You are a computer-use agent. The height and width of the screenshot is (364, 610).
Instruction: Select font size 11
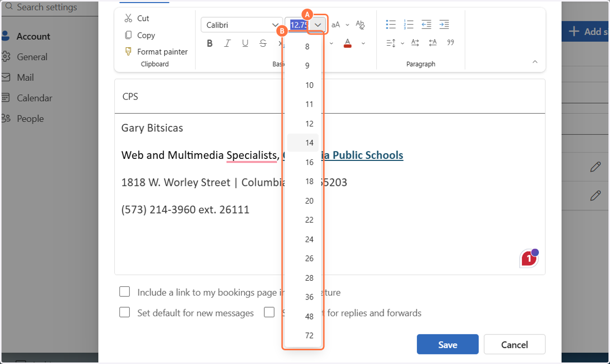point(303,105)
